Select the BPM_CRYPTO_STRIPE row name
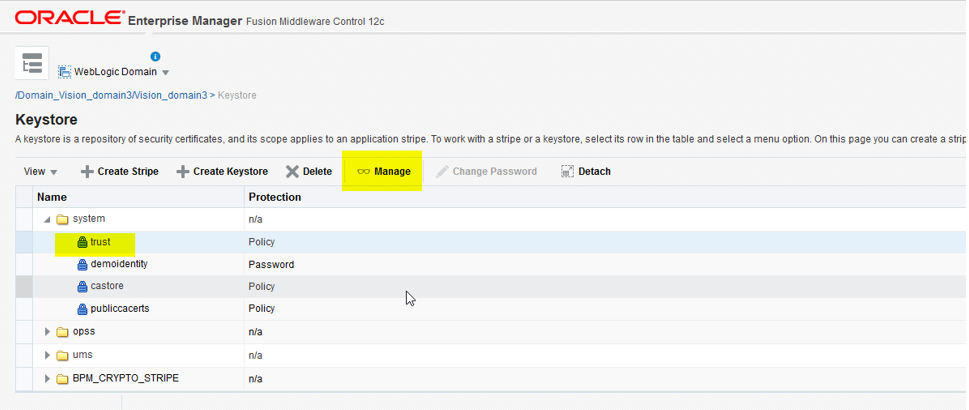 (x=125, y=378)
